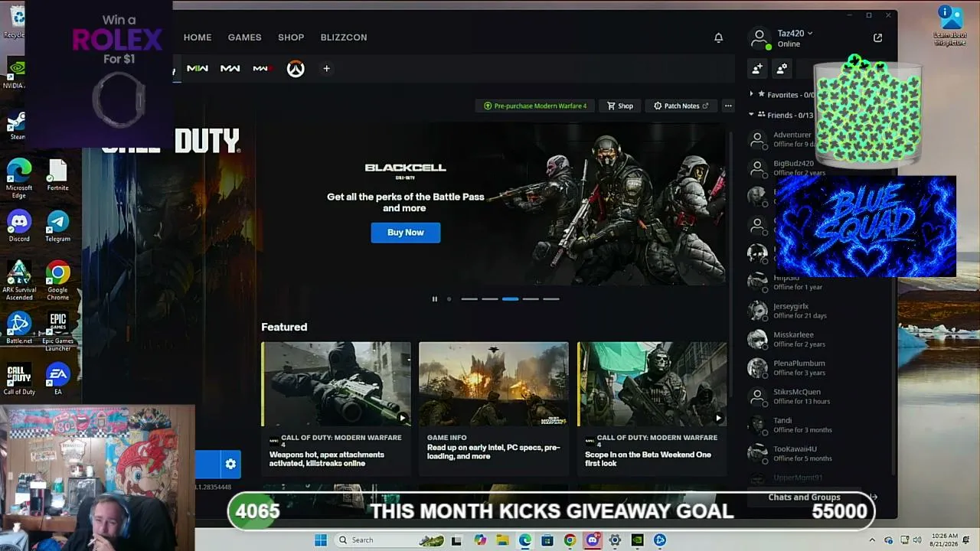Open Patch Notes link
Screen dimensions: 980x551
pyautogui.click(x=681, y=106)
